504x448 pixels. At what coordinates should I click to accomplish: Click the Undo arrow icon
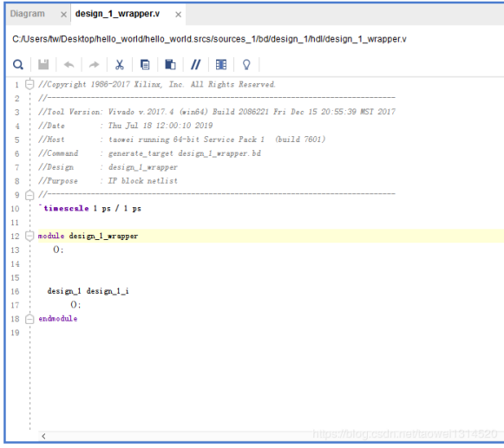tap(69, 65)
